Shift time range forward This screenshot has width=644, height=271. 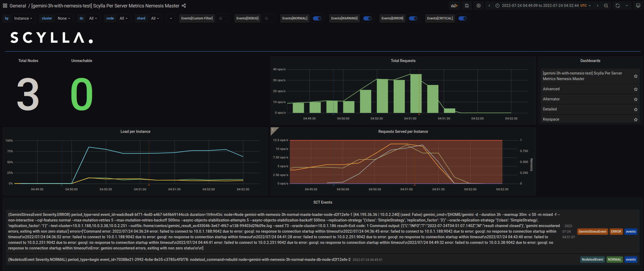pos(598,6)
